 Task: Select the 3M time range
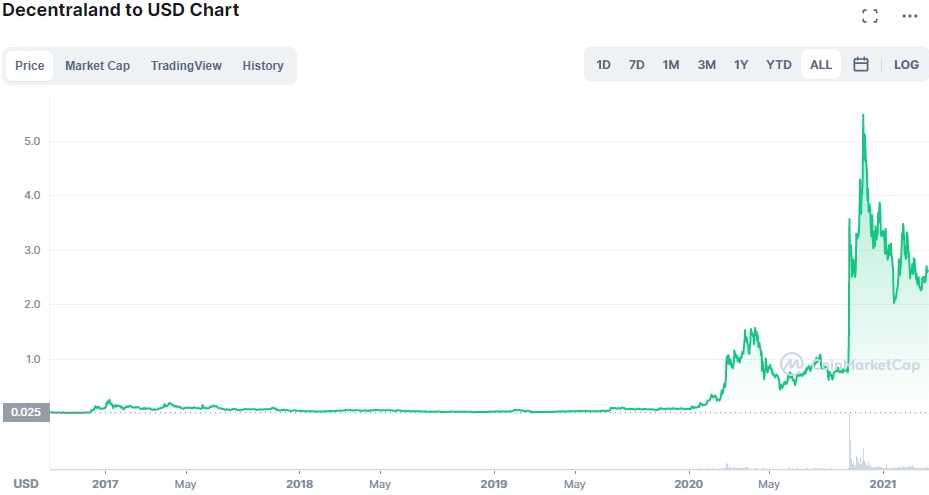point(706,65)
